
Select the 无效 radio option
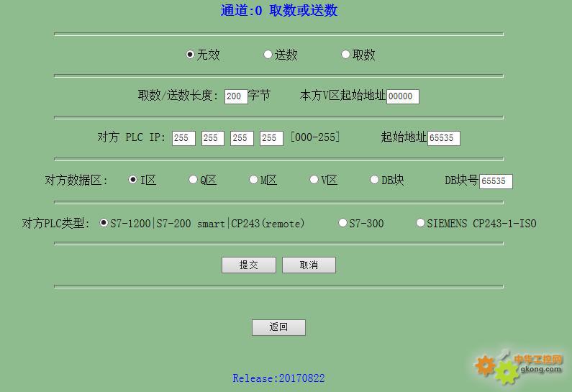tap(190, 55)
